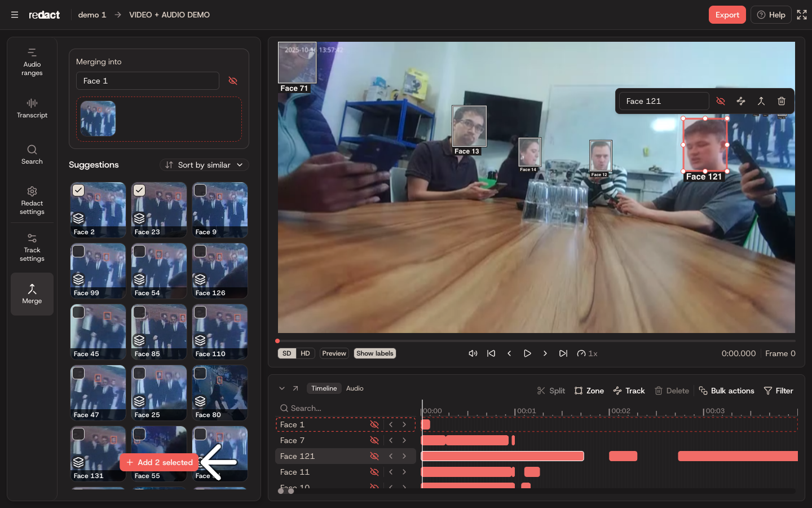Screen dimensions: 812x508
Task: Open the Search sidebar panel
Action: pos(32,155)
